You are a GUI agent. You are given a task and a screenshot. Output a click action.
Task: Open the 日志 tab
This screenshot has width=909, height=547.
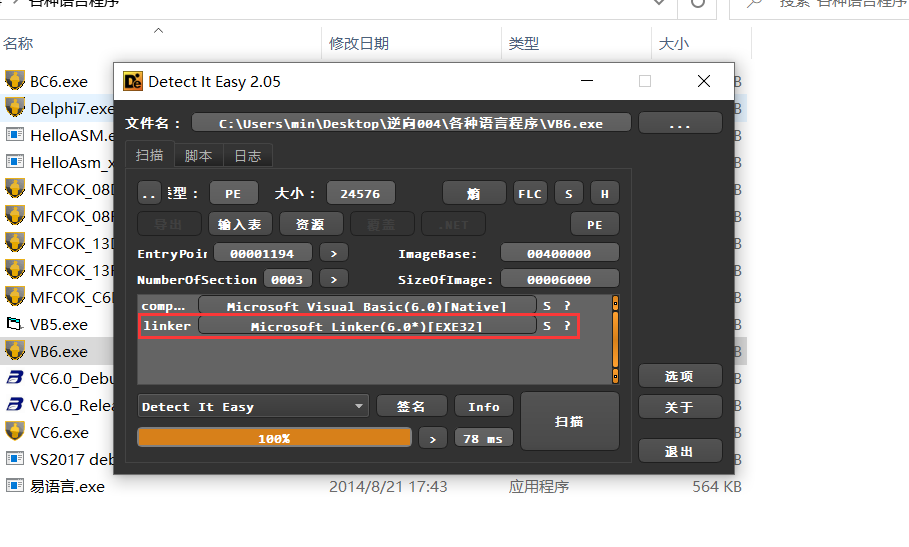pos(248,156)
